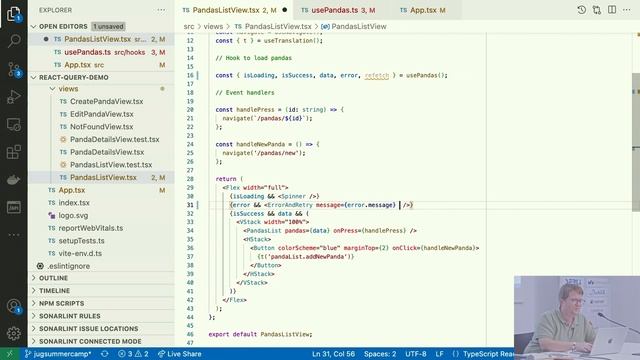Open changes compare icon in editor toolbar
This screenshot has width=640, height=360.
597,10
